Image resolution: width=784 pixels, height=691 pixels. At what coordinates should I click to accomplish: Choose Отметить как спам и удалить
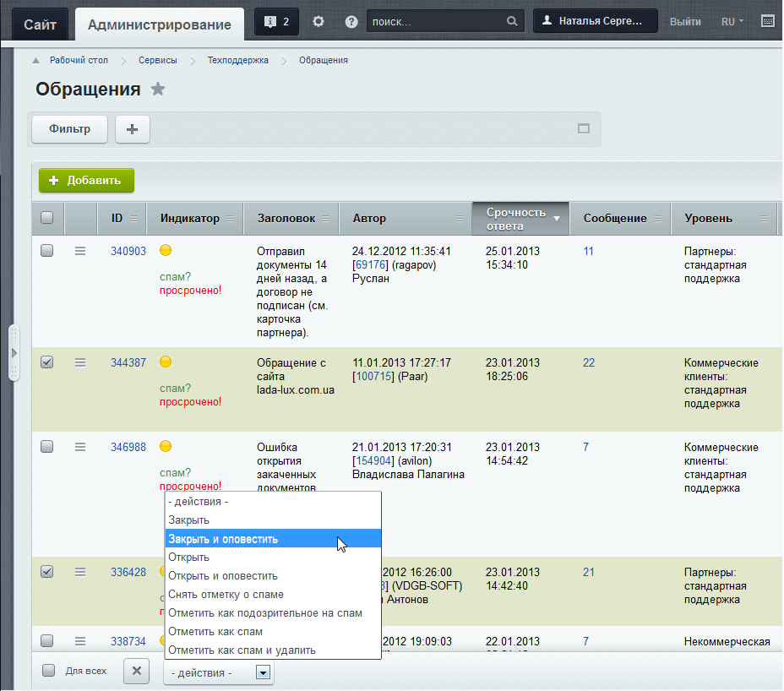click(x=273, y=650)
